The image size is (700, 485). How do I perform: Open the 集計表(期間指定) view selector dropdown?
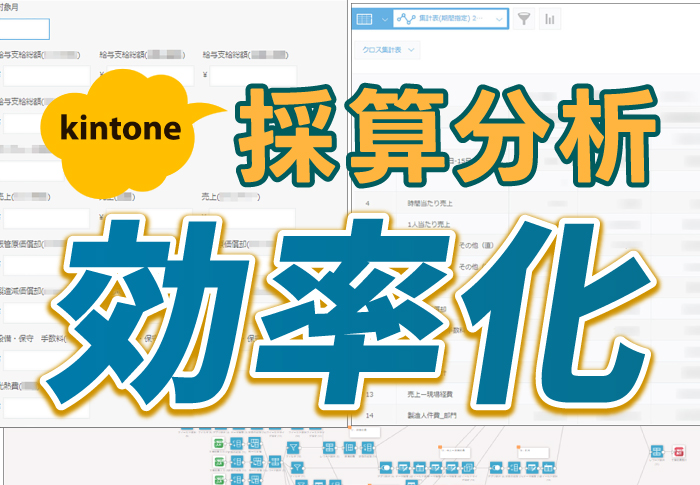[x=450, y=19]
